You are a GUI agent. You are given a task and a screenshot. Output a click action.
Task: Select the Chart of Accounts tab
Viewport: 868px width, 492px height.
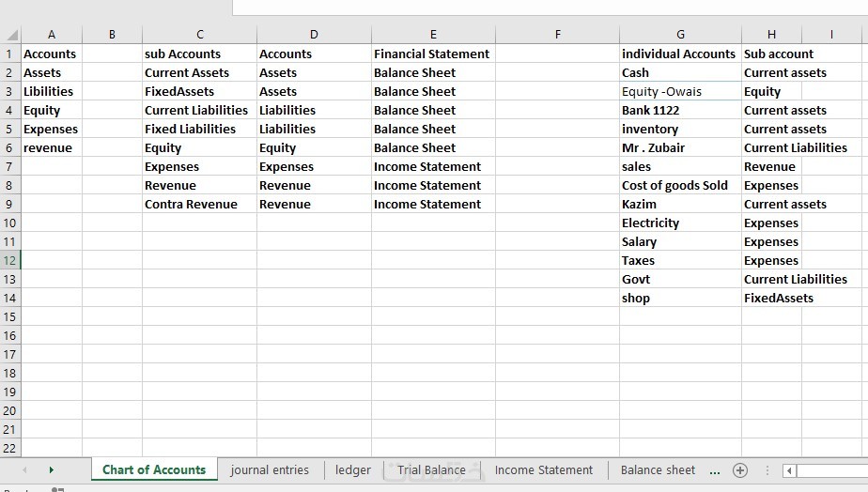[x=154, y=470]
